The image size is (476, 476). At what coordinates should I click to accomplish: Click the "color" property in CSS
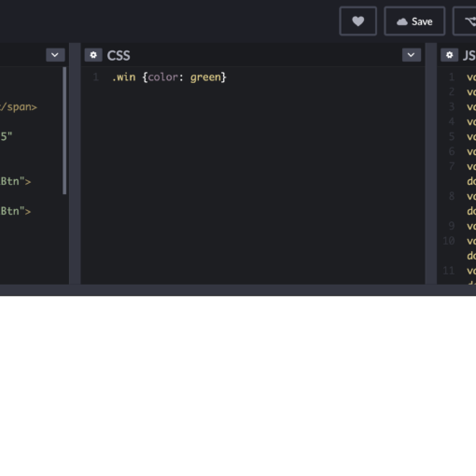(x=162, y=77)
